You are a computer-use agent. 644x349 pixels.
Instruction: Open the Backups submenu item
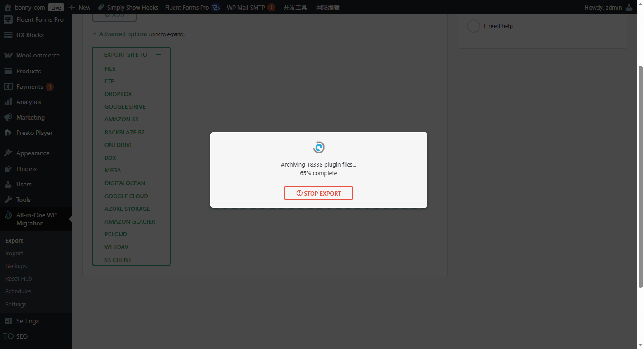pos(16,266)
